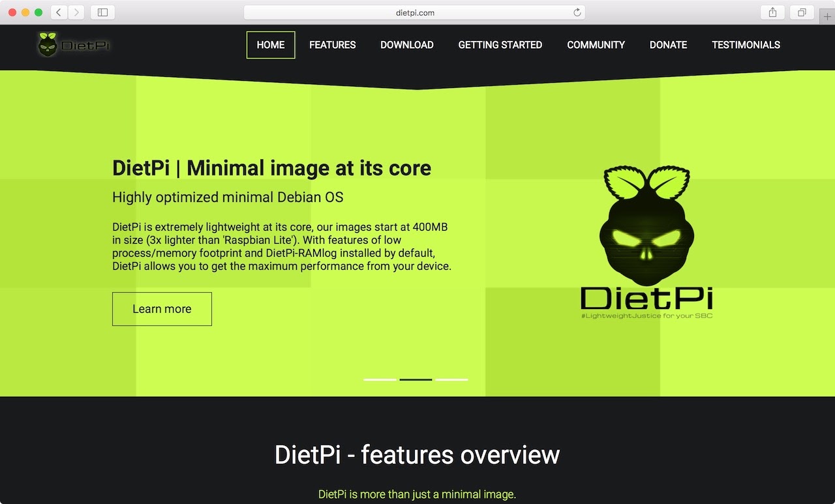The height and width of the screenshot is (504, 835).
Task: Open a new tab with the plus button
Action: tap(827, 16)
